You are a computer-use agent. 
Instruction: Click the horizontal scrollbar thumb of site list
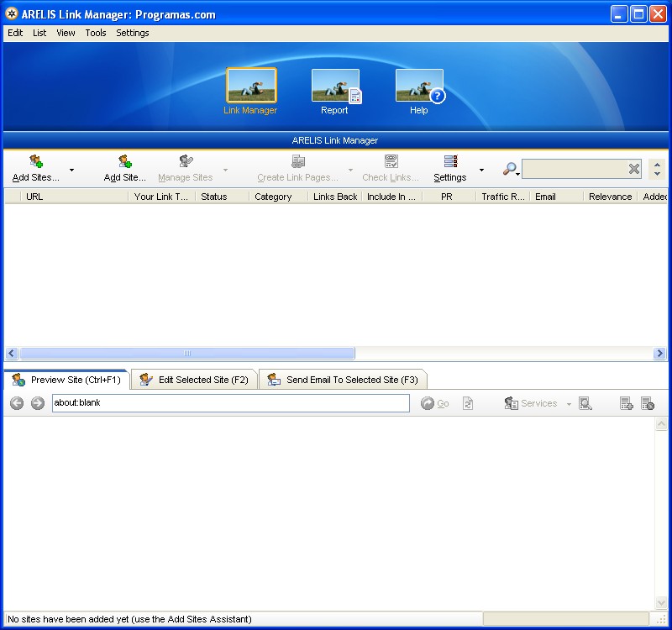point(187,353)
